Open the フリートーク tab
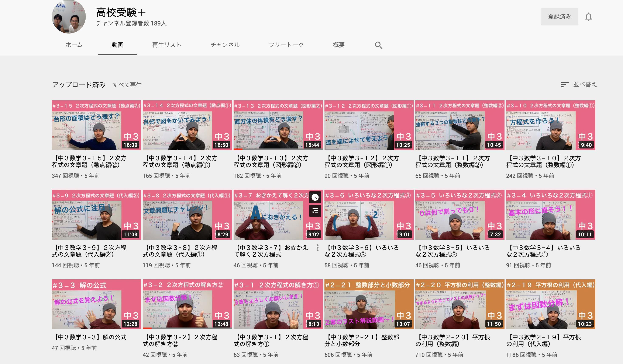The image size is (623, 364). [x=286, y=45]
